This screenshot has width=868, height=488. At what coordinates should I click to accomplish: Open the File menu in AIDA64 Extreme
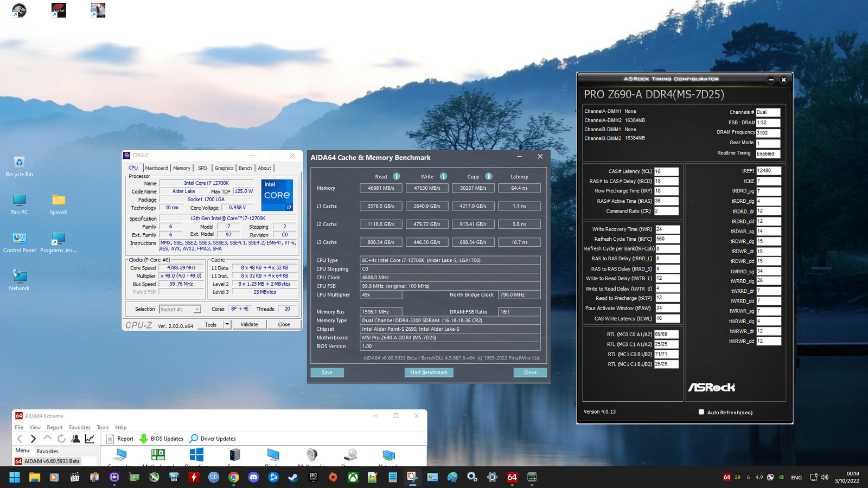point(19,427)
